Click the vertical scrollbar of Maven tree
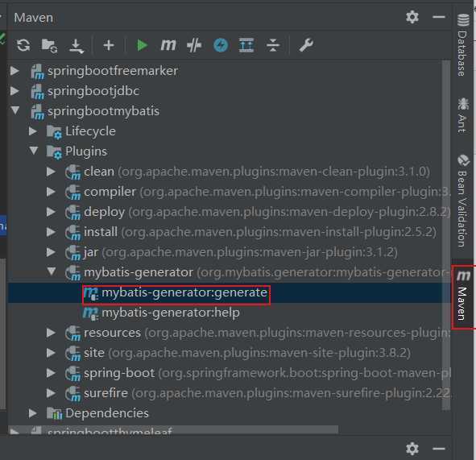The image size is (476, 460). (x=445, y=235)
